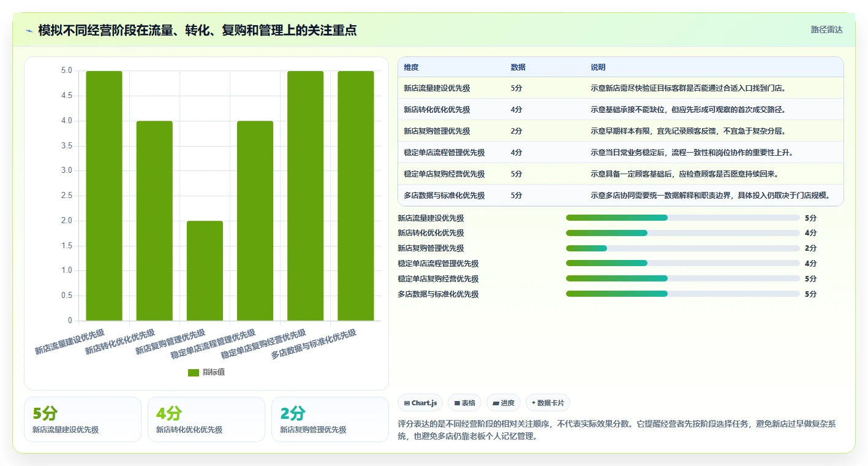The width and height of the screenshot is (868, 466).
Task: Click the bar for 稳定单店复购经营优先级
Action: [x=305, y=196]
